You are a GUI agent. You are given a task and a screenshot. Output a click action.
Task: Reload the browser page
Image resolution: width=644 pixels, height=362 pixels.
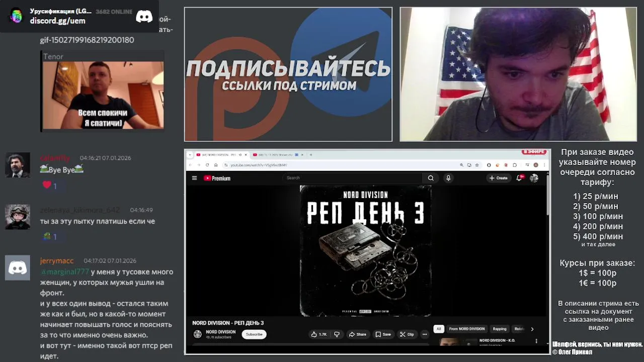pos(207,165)
